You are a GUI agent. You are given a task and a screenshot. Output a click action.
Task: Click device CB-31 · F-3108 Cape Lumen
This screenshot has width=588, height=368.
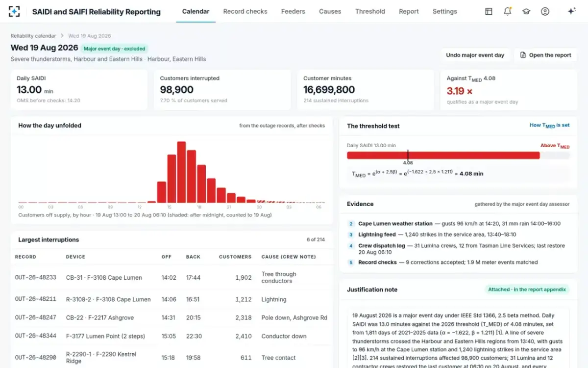(104, 278)
